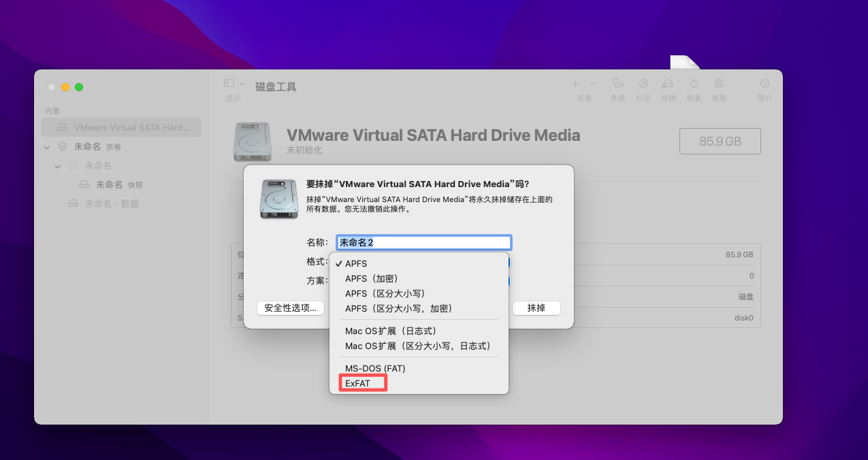This screenshot has height=460, width=868.
Task: Select 未命名 快照 snapshot row
Action: point(121,184)
